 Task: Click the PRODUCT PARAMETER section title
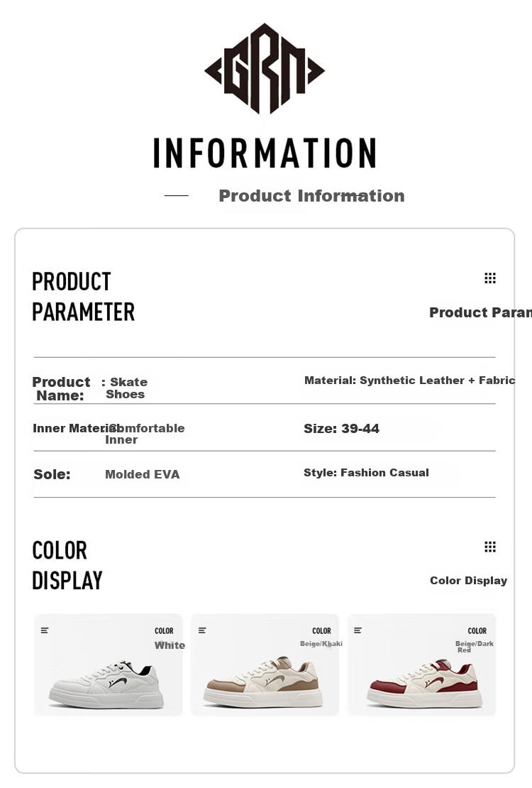[84, 297]
